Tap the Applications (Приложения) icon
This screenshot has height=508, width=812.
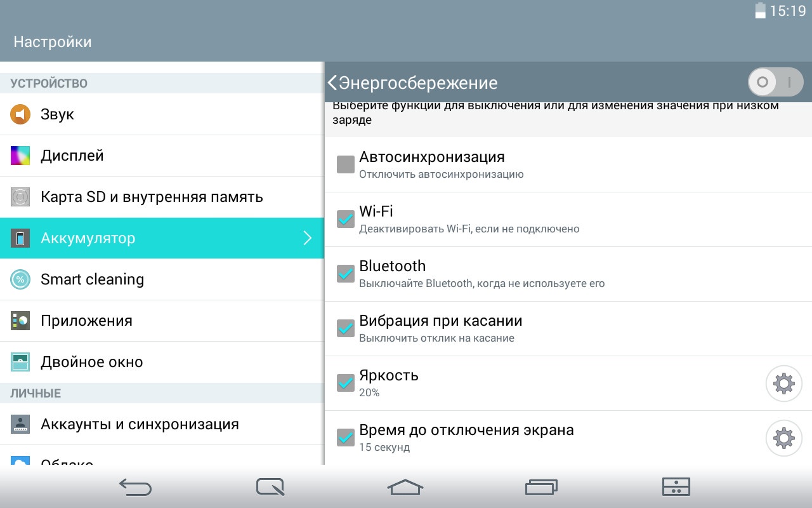[x=20, y=321]
